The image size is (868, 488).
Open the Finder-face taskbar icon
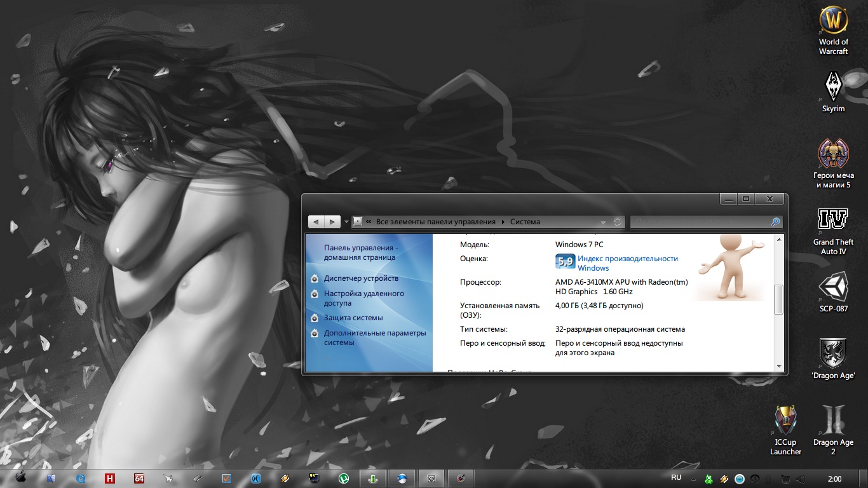(51, 478)
